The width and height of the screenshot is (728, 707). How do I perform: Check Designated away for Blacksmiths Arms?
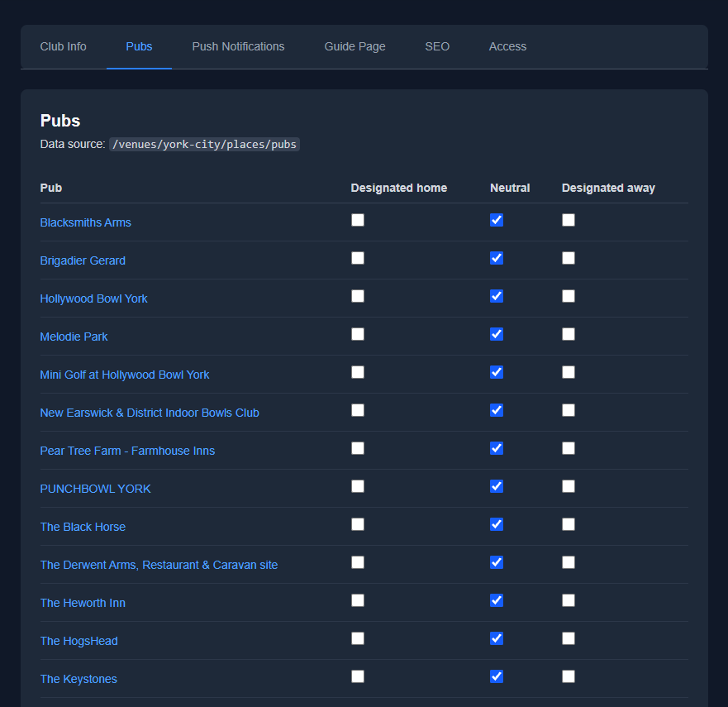pos(569,220)
